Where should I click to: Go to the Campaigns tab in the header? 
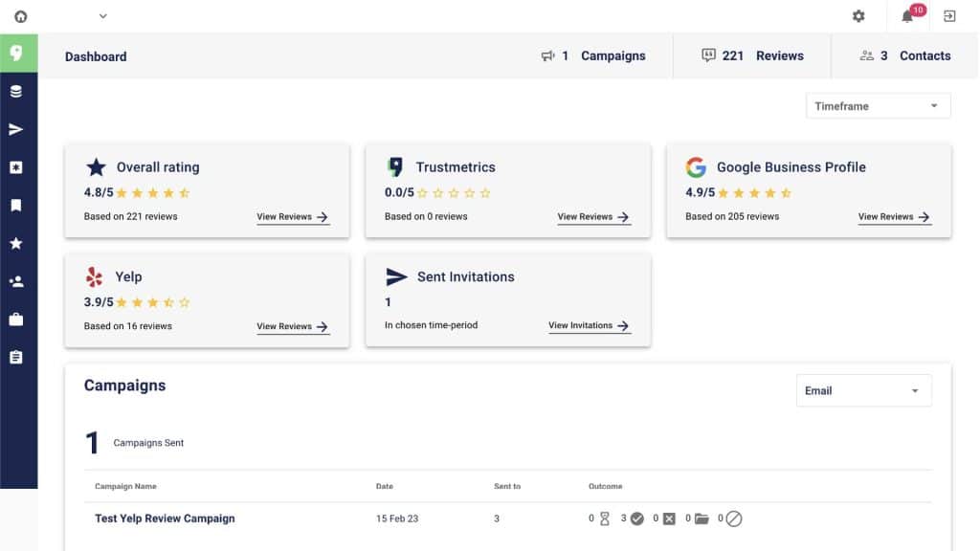tap(593, 55)
